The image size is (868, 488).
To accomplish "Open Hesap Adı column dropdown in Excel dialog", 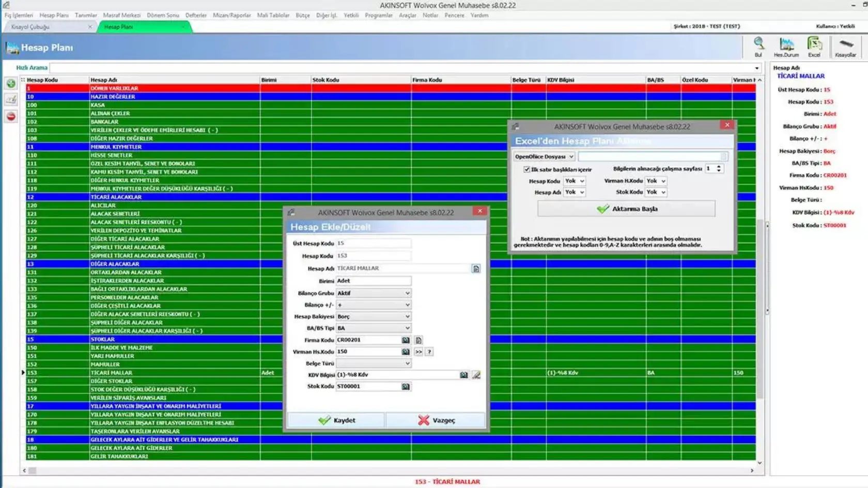I will click(575, 192).
